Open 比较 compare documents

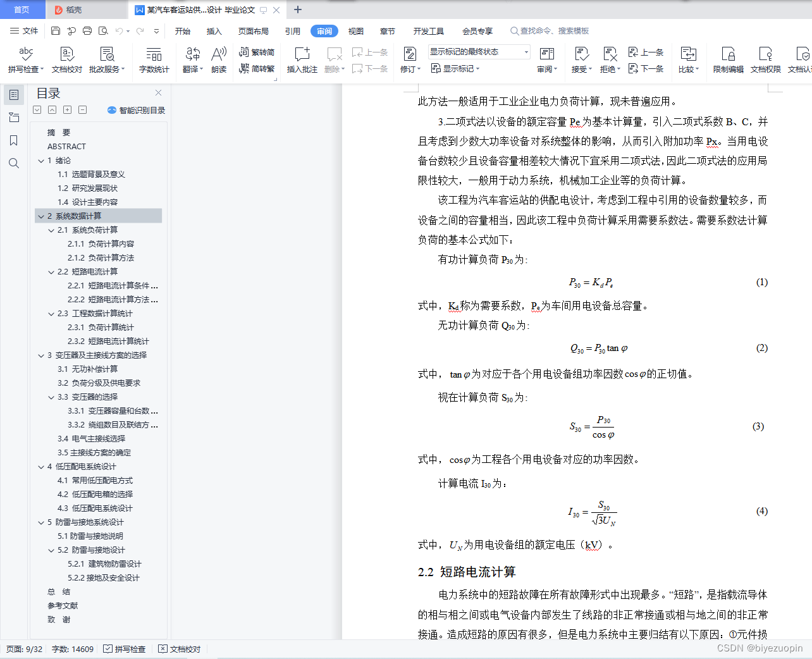point(689,60)
